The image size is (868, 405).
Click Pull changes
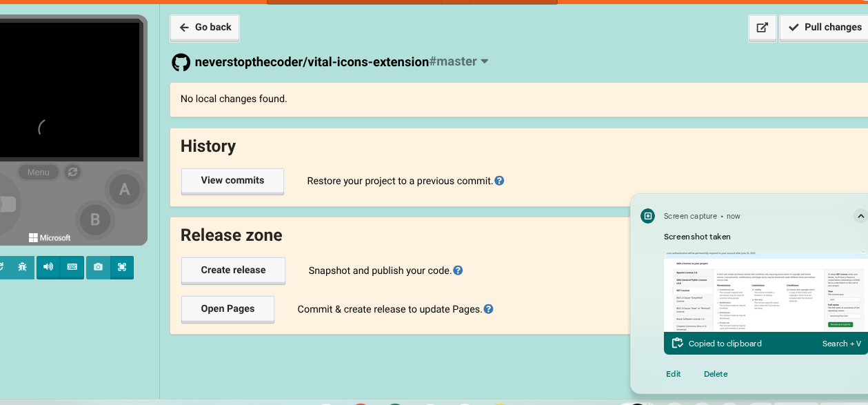point(825,28)
